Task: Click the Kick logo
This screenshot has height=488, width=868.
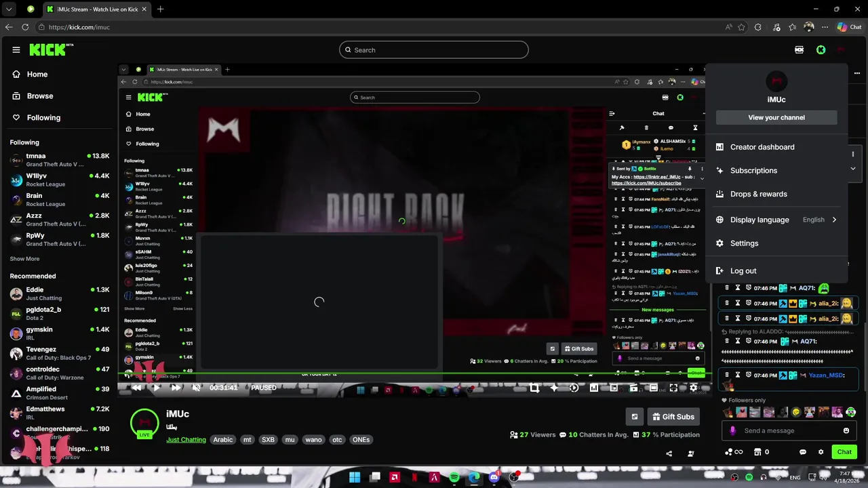Action: [51, 49]
